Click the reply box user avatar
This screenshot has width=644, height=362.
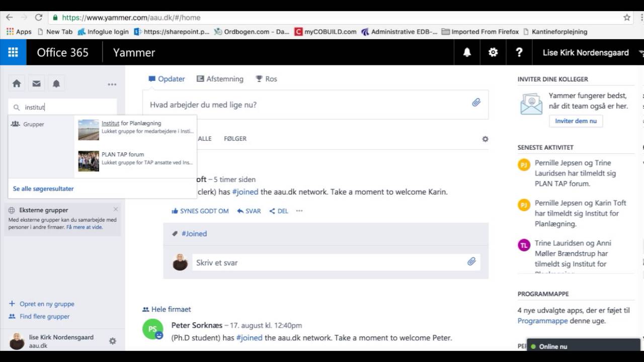pyautogui.click(x=180, y=262)
